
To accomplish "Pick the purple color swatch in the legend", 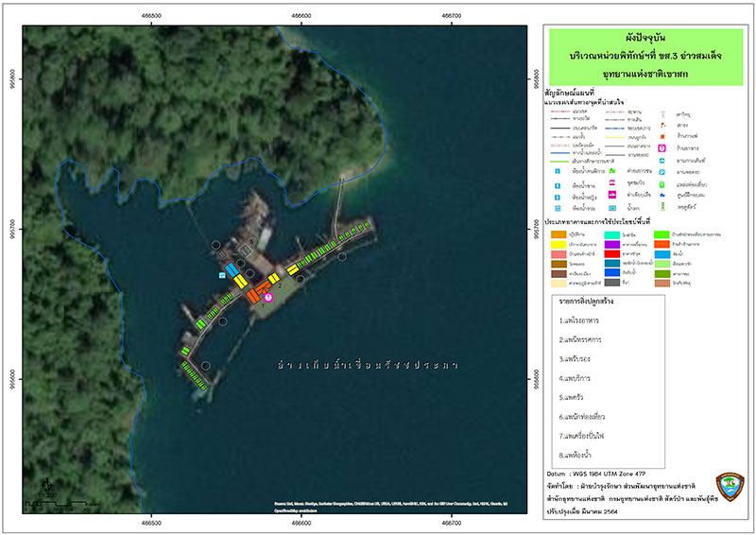I will tap(611, 244).
